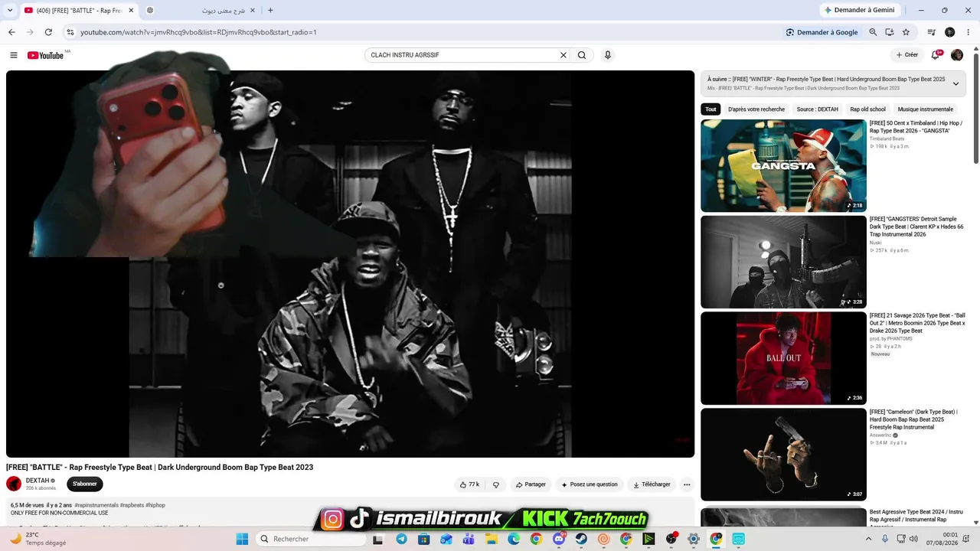Viewport: 980px width, 551px height.
Task: Select 'D'après votre recherche' chip
Action: [x=756, y=109]
